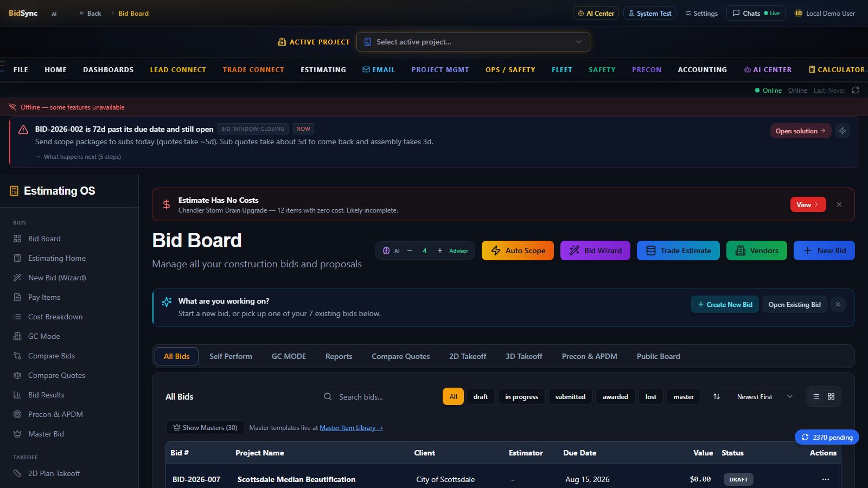The height and width of the screenshot is (488, 868).
Task: Switch to the Self Perform tab
Action: [231, 356]
